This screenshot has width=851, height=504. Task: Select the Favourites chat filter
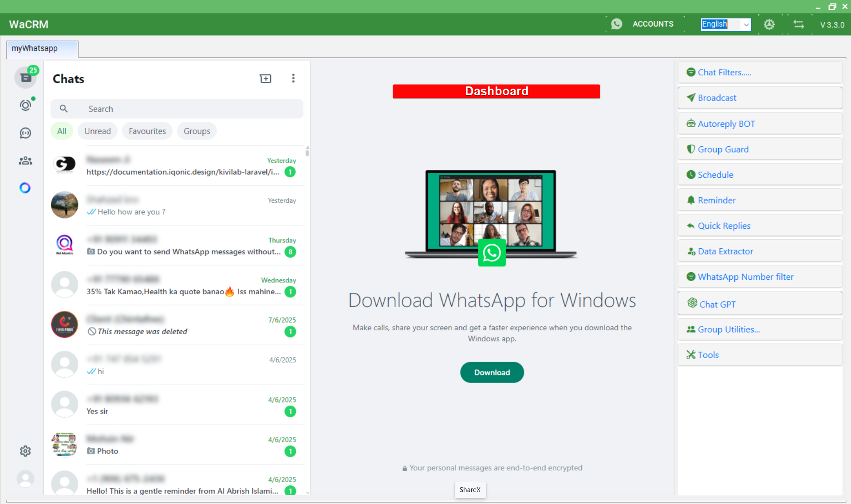coord(147,131)
